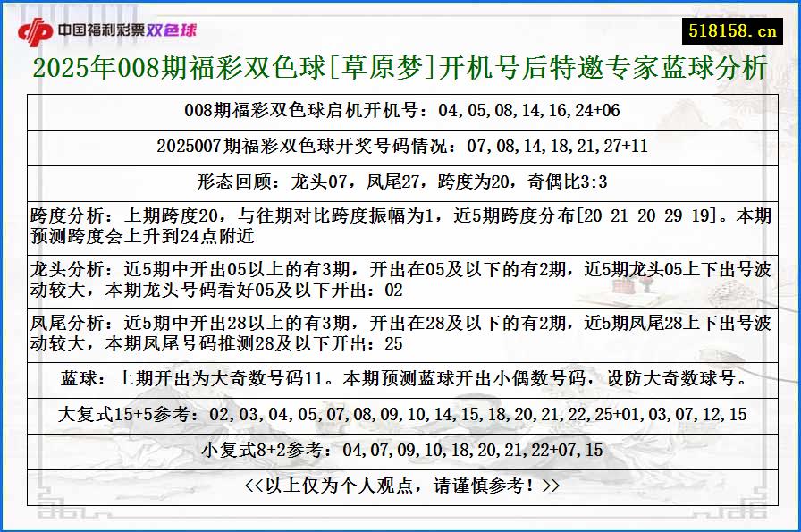Click the 草原梦 article title headline
This screenshot has width=801, height=532.
pyautogui.click(x=400, y=66)
